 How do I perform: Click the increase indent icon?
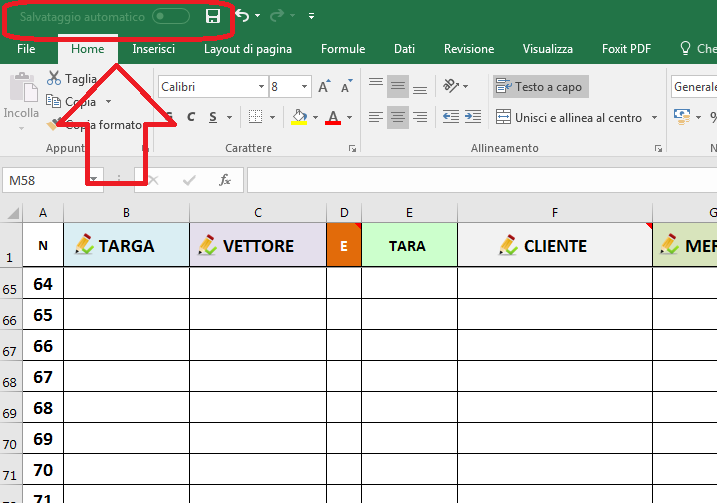pyautogui.click(x=473, y=117)
